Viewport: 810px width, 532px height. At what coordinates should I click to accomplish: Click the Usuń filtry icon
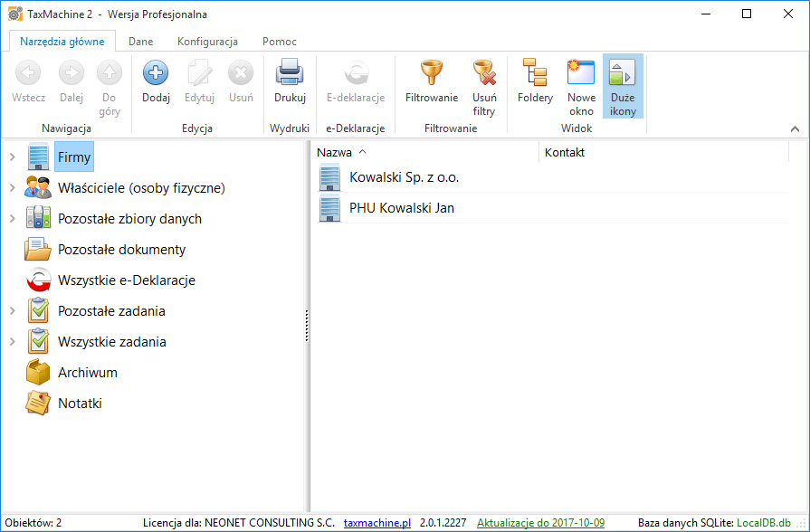pyautogui.click(x=484, y=73)
